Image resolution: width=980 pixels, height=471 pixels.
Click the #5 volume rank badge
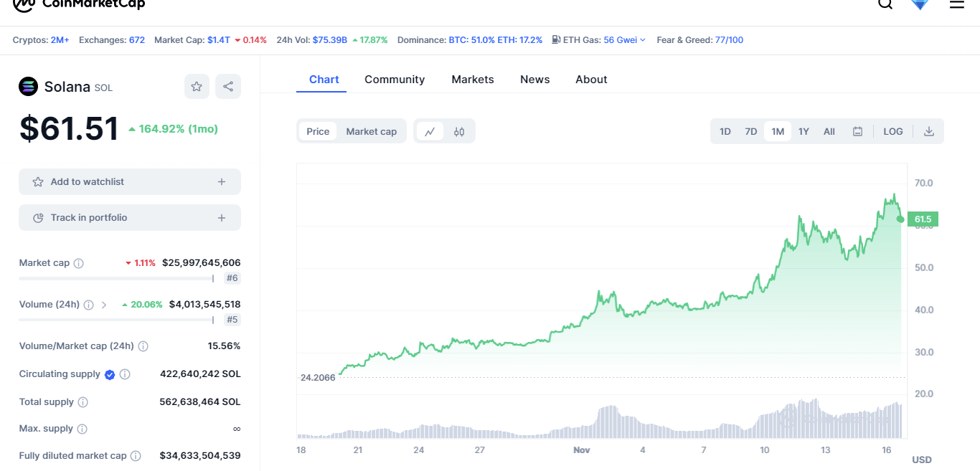click(x=232, y=320)
